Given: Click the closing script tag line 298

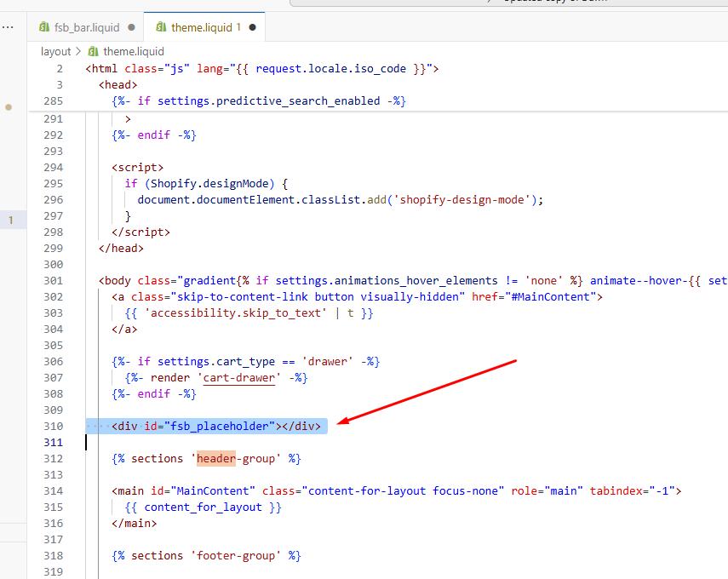Looking at the screenshot, I should click(x=140, y=232).
